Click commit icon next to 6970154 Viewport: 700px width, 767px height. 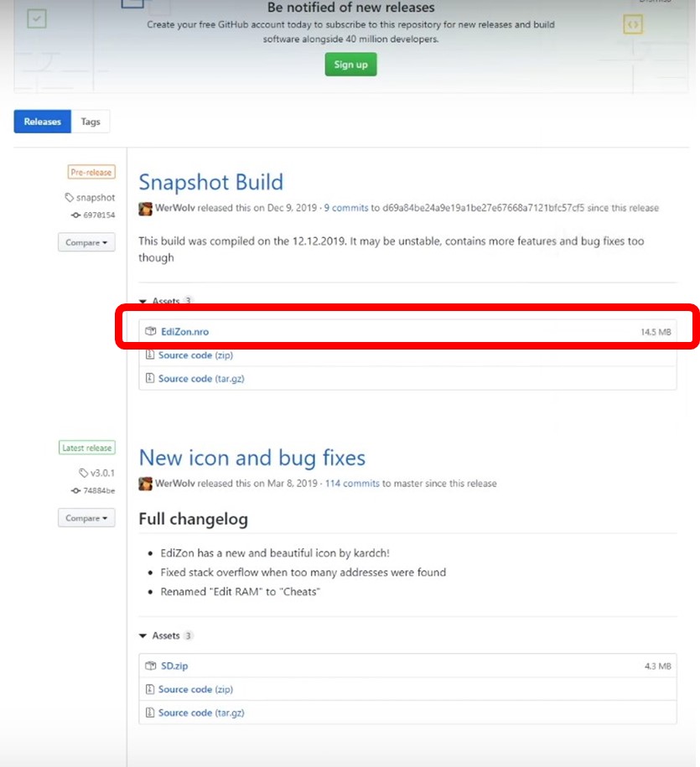[x=75, y=215]
